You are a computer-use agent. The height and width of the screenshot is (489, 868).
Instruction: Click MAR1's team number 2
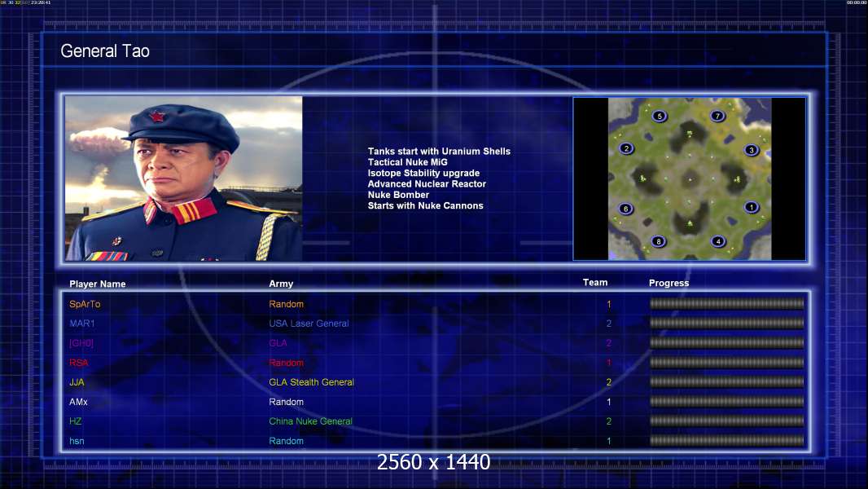(x=609, y=324)
